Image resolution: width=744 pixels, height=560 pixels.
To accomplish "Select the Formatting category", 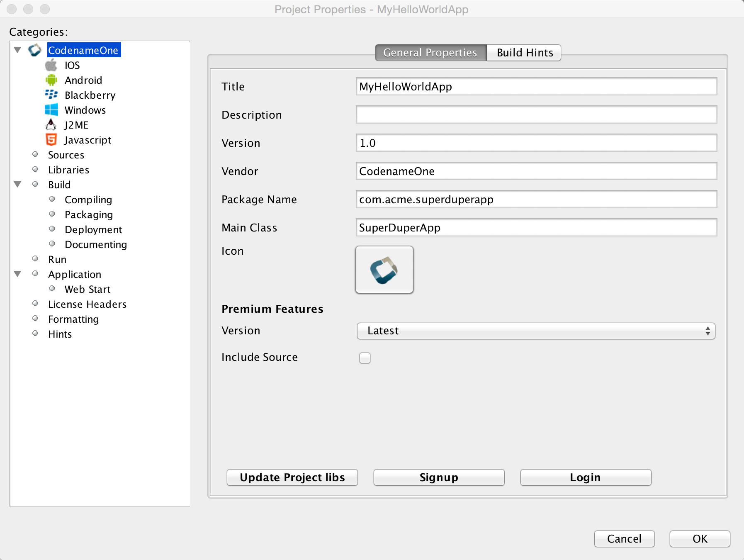I will point(73,319).
